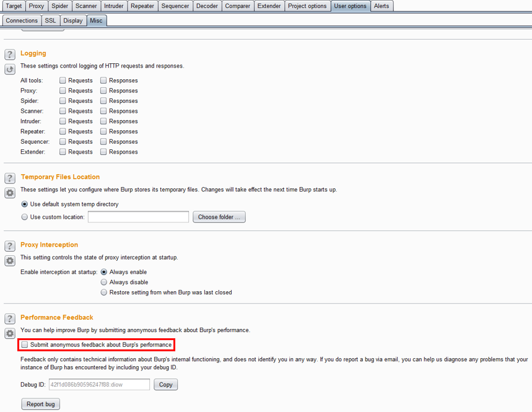Image resolution: width=532 pixels, height=412 pixels.
Task: Click the 'All tools:' row label
Action: tap(32, 81)
